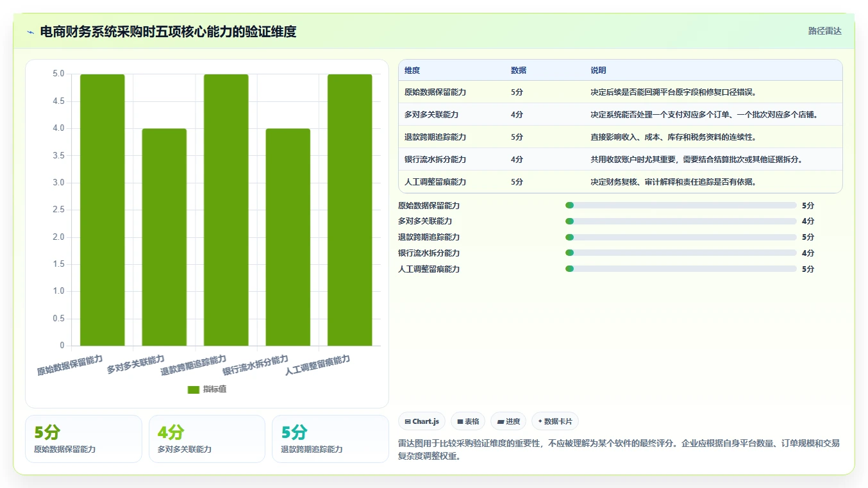Select the 原始数据保留能力 table cell
The image size is (868, 488).
tap(435, 92)
